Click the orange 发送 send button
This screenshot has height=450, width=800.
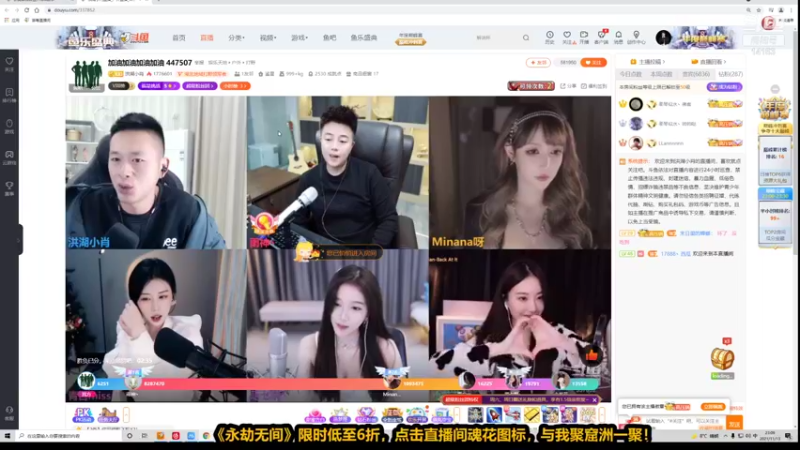(x=734, y=424)
